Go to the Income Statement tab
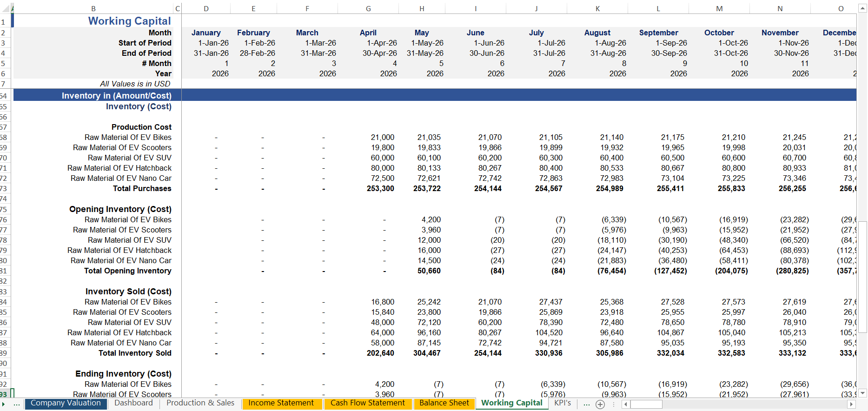This screenshot has height=411, width=868. coord(281,403)
